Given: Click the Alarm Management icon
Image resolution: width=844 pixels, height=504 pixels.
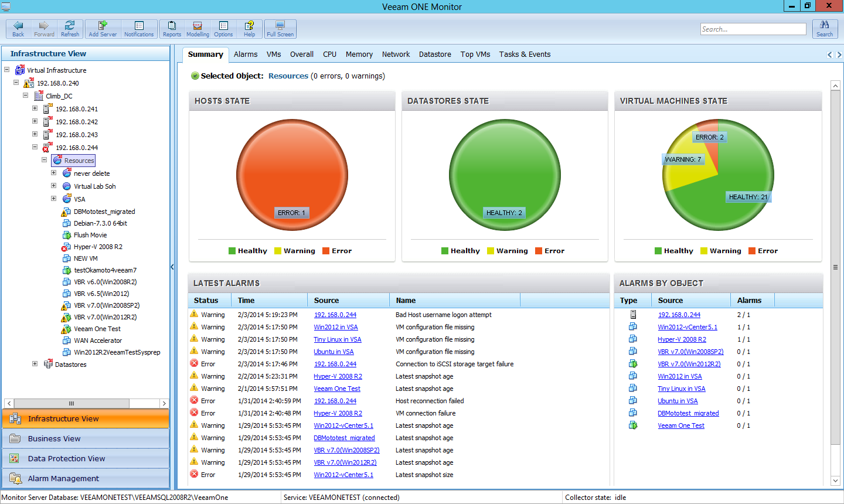Looking at the screenshot, I should tap(15, 478).
